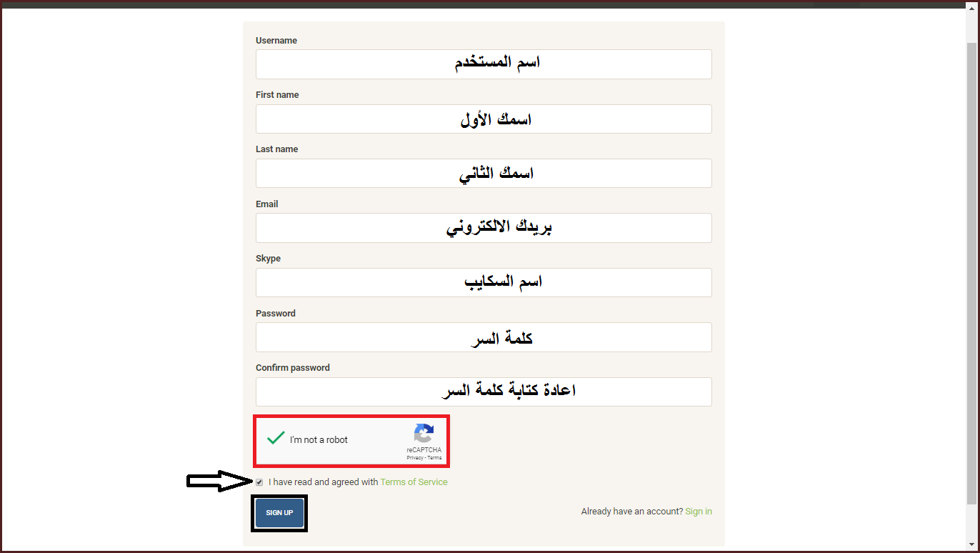The image size is (980, 553).
Task: Click the "I have read and agreed with" label
Action: [x=323, y=482]
